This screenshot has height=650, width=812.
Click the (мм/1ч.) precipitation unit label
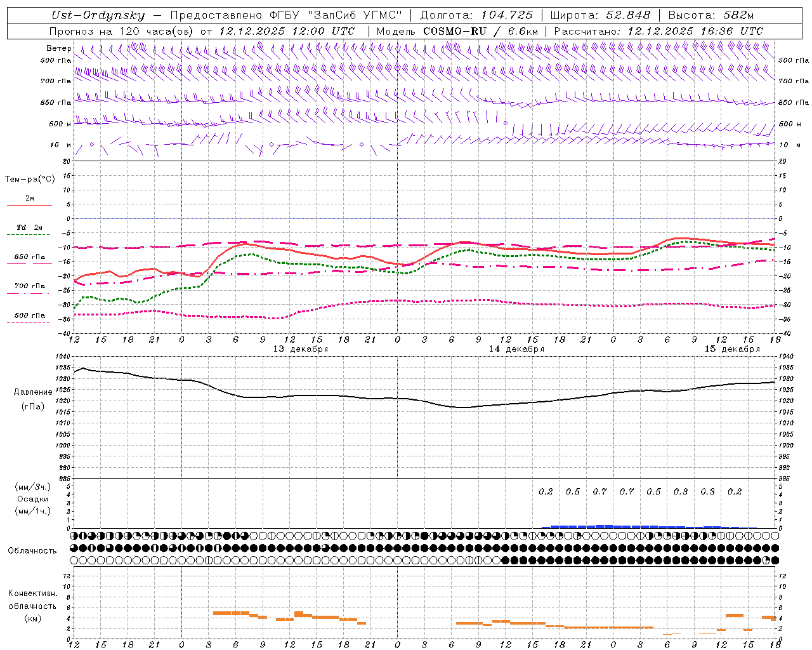33,511
